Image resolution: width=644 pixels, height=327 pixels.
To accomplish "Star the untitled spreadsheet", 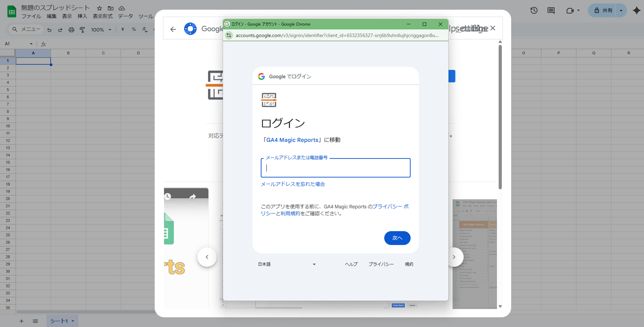I will 100,8.
